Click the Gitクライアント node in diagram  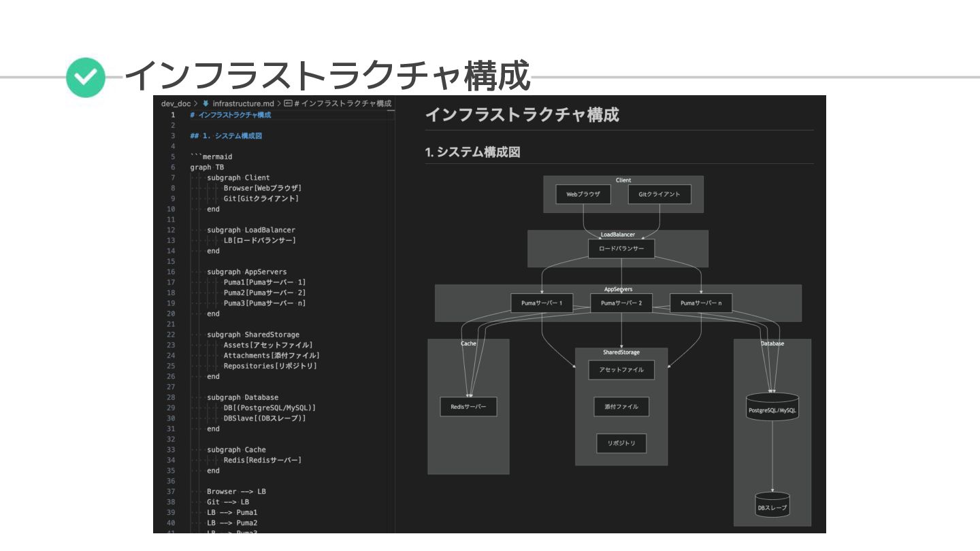click(x=659, y=194)
